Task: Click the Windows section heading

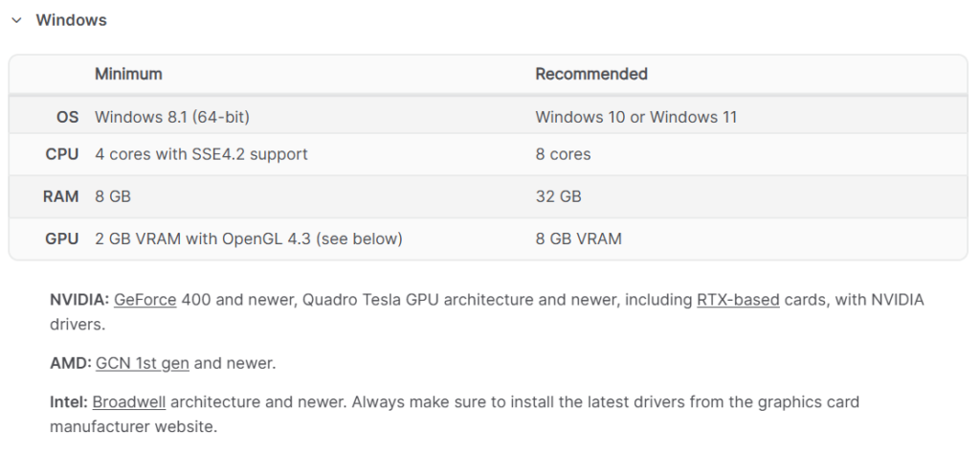Action: tap(71, 20)
